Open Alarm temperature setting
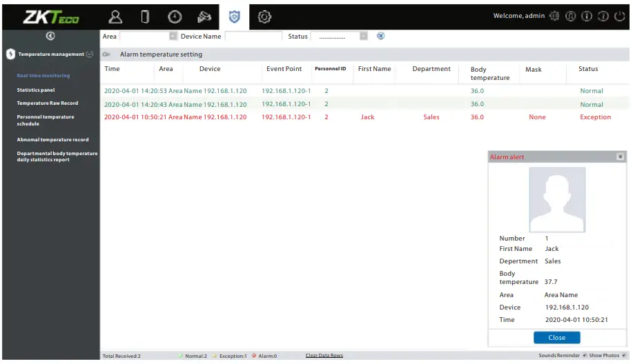633x364 pixels. pyautogui.click(x=161, y=54)
